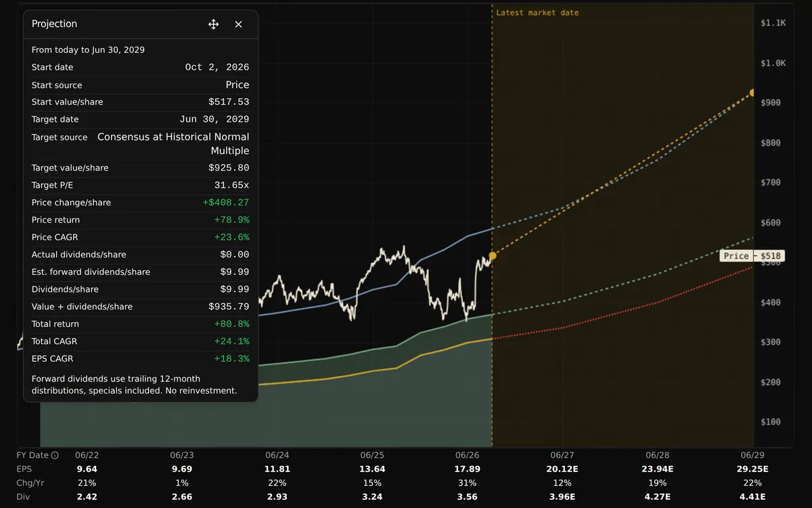812x508 pixels.
Task: Click the 06/29 fiscal year column header
Action: click(752, 455)
